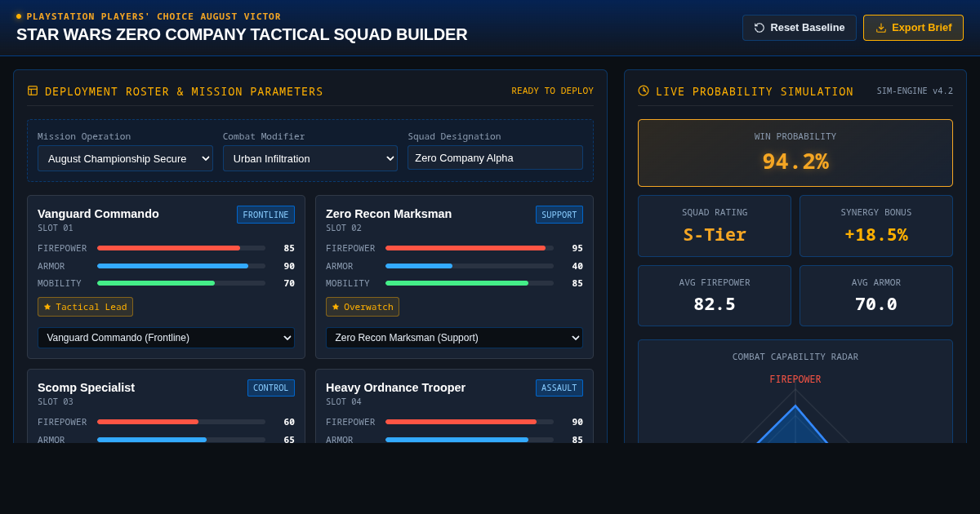Click the Live Probability Simulation clock icon
980x514 pixels.
(x=644, y=91)
